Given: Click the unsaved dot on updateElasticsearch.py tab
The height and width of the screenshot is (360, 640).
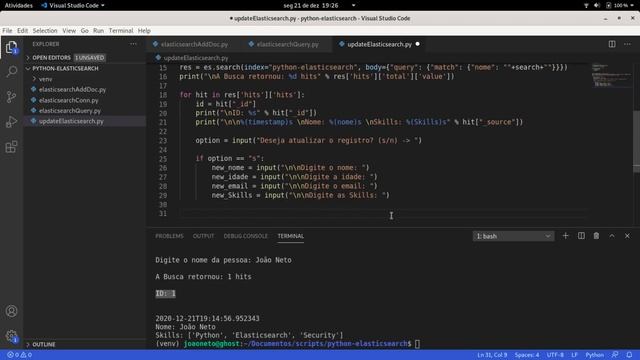Looking at the screenshot, I should (x=418, y=44).
